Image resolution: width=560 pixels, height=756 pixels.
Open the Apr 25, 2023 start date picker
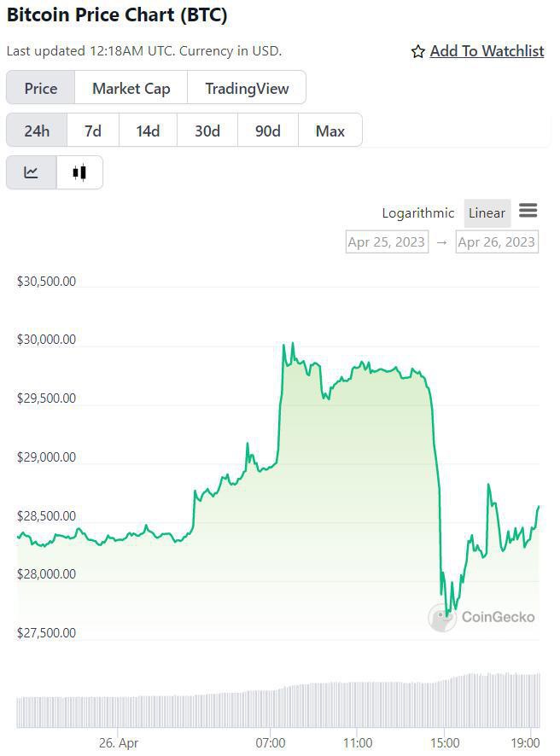coord(386,241)
